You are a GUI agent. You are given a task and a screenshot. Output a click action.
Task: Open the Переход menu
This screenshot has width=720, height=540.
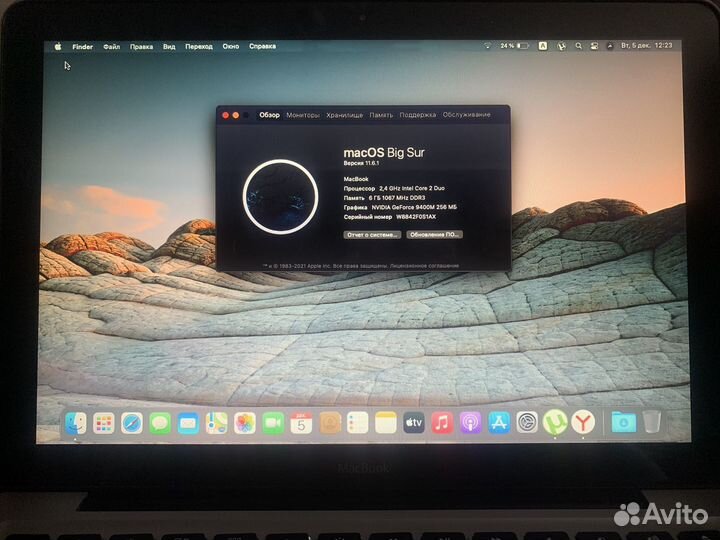199,47
